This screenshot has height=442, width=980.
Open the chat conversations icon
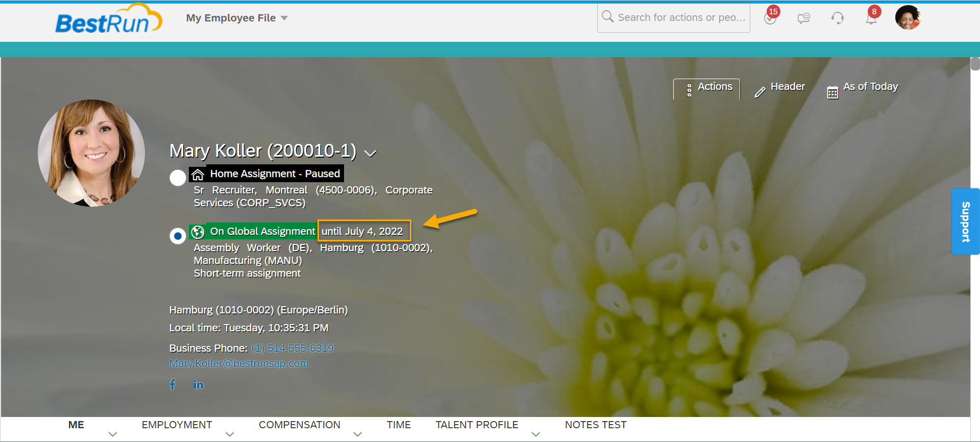coord(804,18)
